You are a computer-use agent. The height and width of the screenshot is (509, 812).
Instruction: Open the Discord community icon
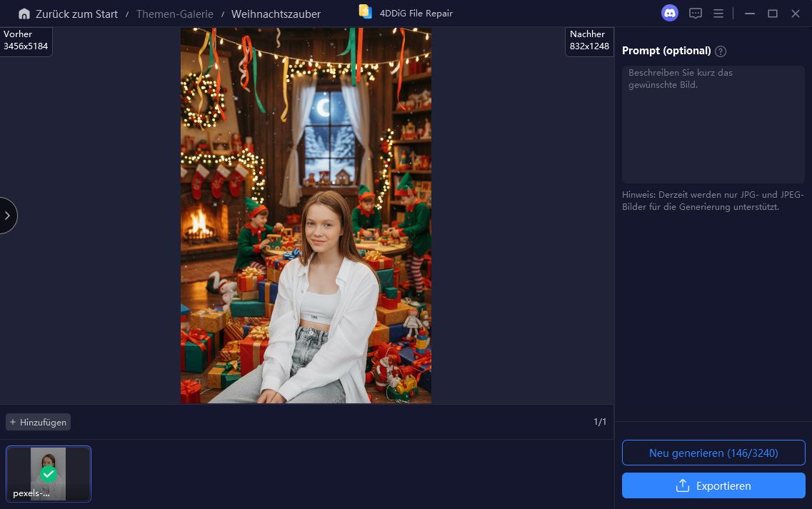(669, 13)
